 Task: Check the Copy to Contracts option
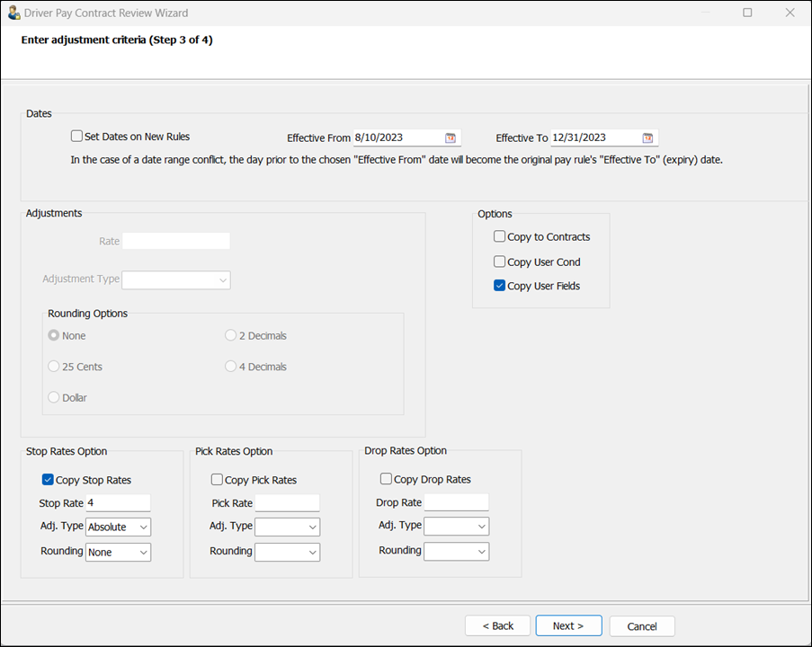[x=500, y=237]
